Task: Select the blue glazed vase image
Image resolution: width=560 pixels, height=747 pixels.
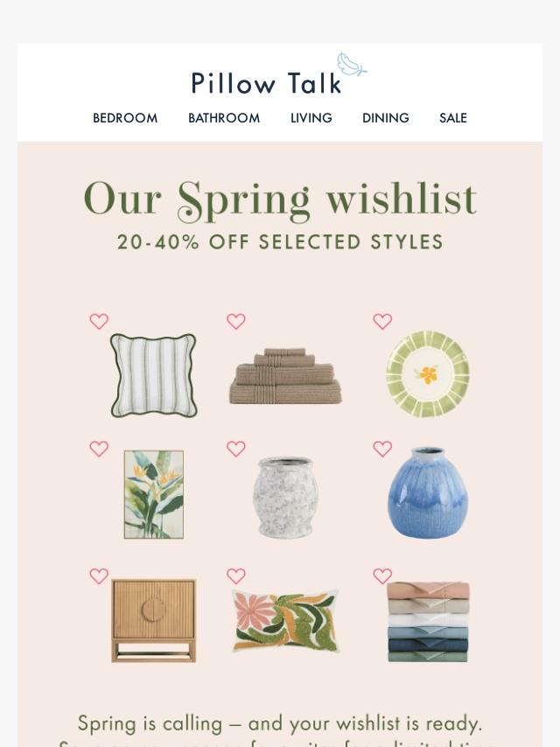Action: click(x=428, y=492)
